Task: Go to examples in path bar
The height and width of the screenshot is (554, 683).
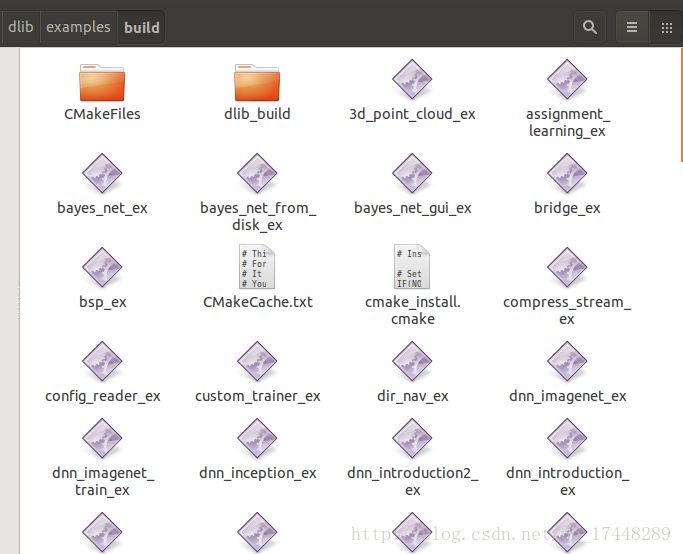Action: pyautogui.click(x=78, y=27)
